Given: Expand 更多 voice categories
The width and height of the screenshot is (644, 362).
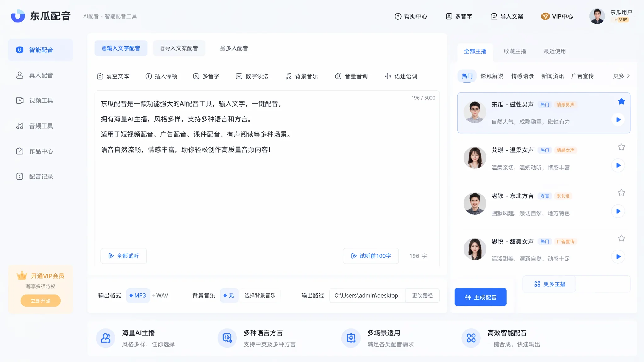Looking at the screenshot, I should tap(621, 76).
